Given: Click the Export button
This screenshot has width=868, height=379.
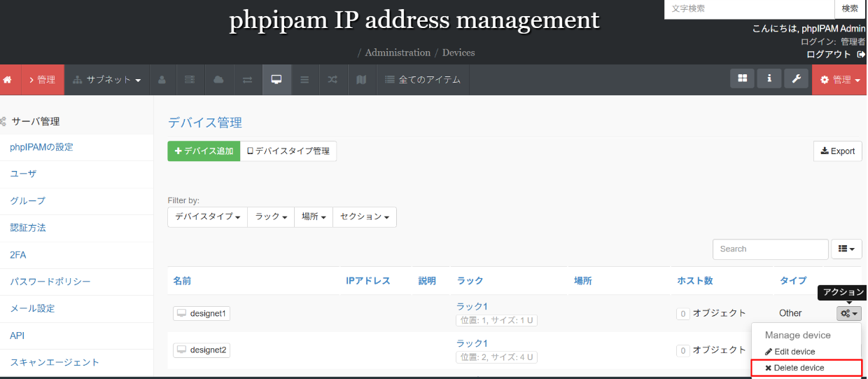Looking at the screenshot, I should (x=838, y=151).
